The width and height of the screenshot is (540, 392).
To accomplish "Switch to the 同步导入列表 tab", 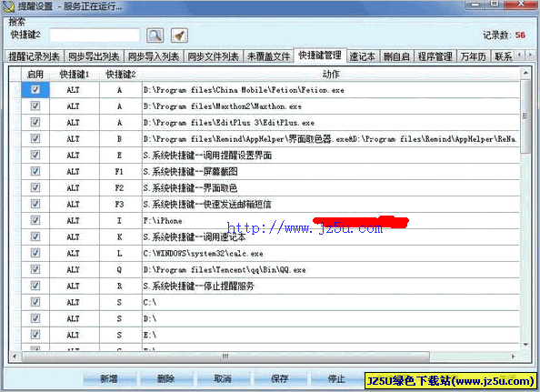I will pos(154,56).
